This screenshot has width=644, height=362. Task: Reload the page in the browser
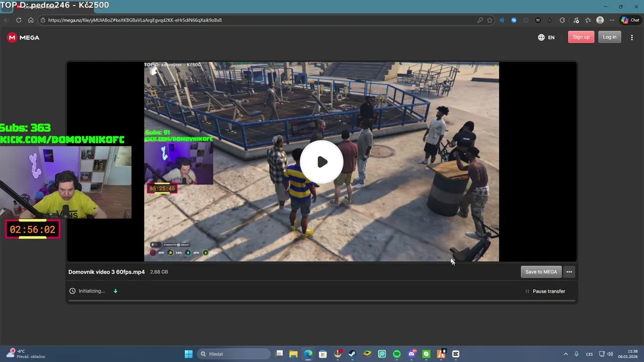click(x=19, y=20)
